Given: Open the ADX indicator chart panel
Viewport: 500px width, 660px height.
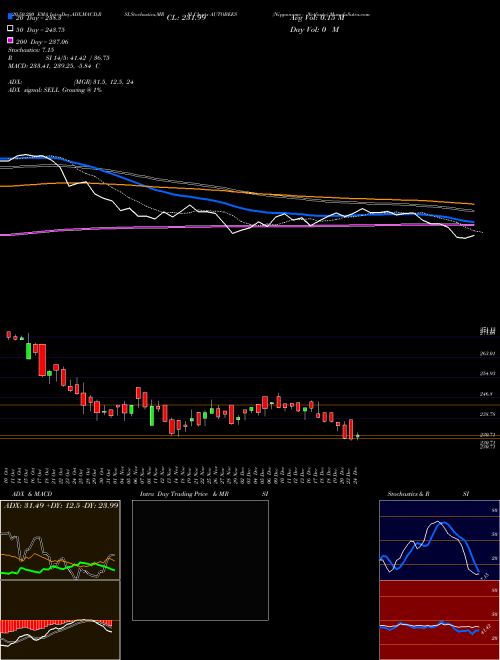Looking at the screenshot, I should pos(60,540).
